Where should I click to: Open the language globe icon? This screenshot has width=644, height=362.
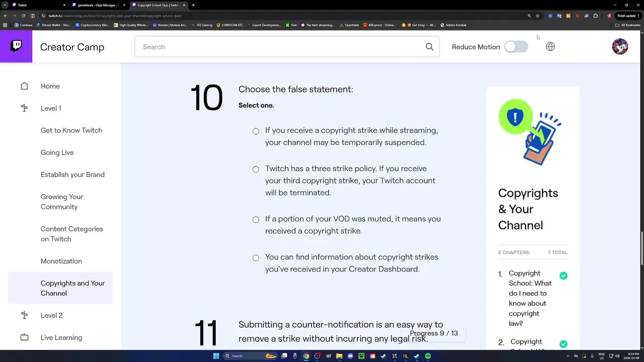click(x=550, y=47)
